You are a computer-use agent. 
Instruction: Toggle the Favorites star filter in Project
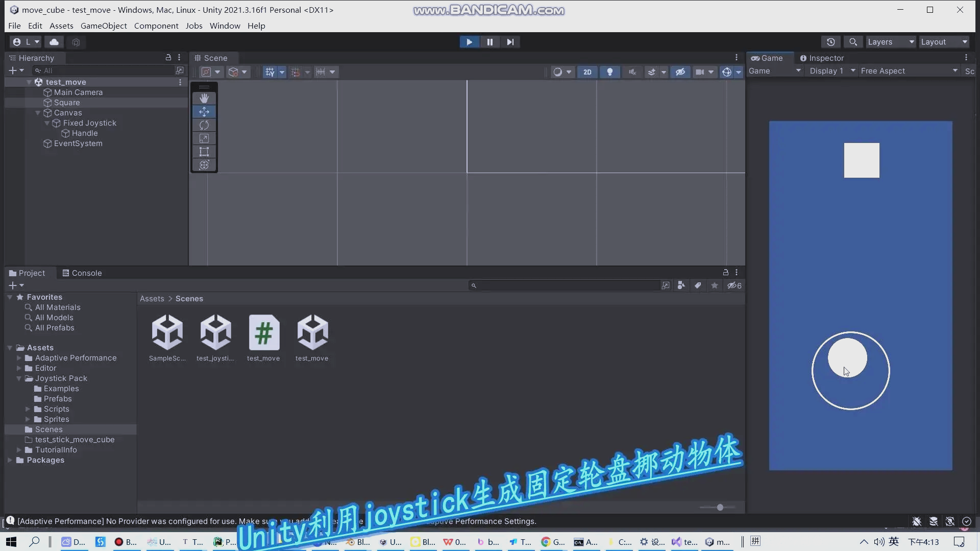coord(715,285)
